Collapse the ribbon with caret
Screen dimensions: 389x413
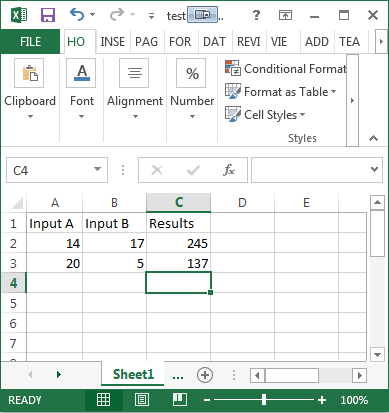click(x=374, y=138)
